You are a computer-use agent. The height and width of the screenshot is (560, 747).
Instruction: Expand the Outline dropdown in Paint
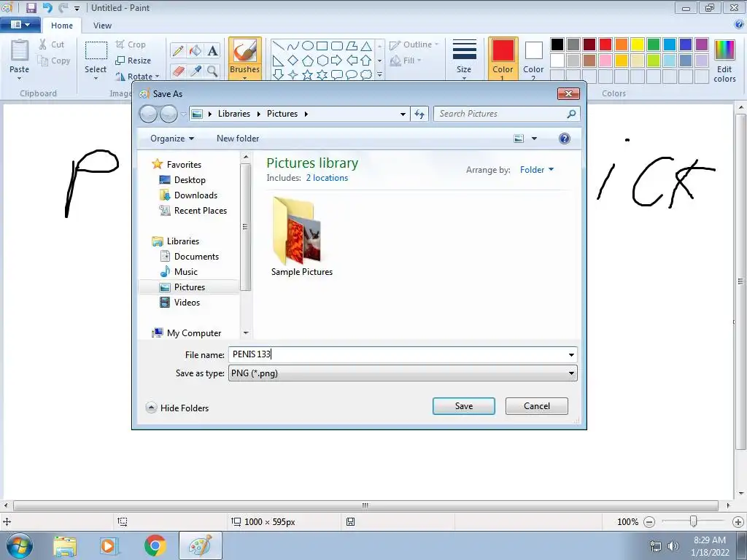414,44
